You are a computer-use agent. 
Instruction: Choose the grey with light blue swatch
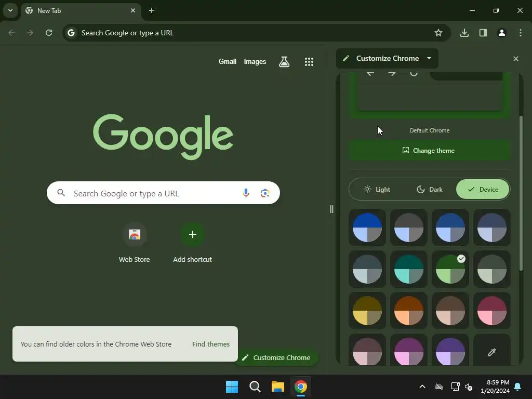409,228
